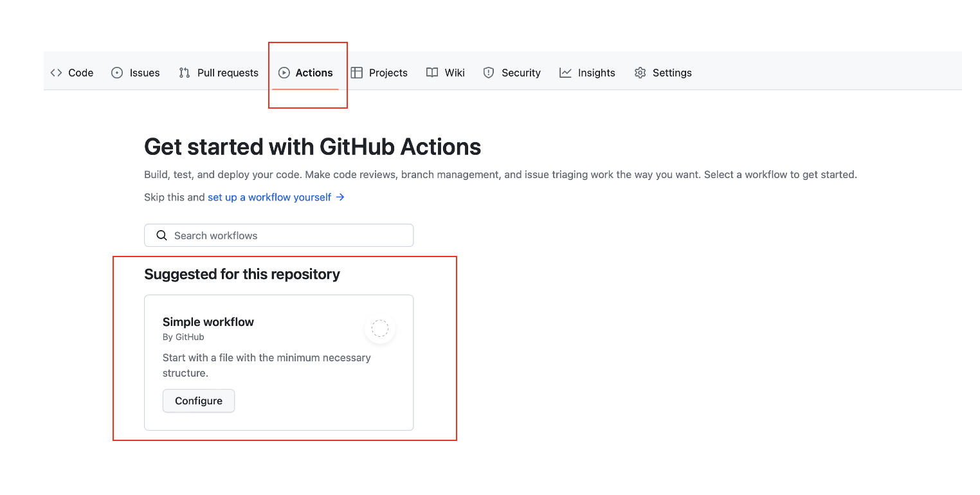Click the Security shield icon
This screenshot has height=495, width=980.
coord(489,73)
